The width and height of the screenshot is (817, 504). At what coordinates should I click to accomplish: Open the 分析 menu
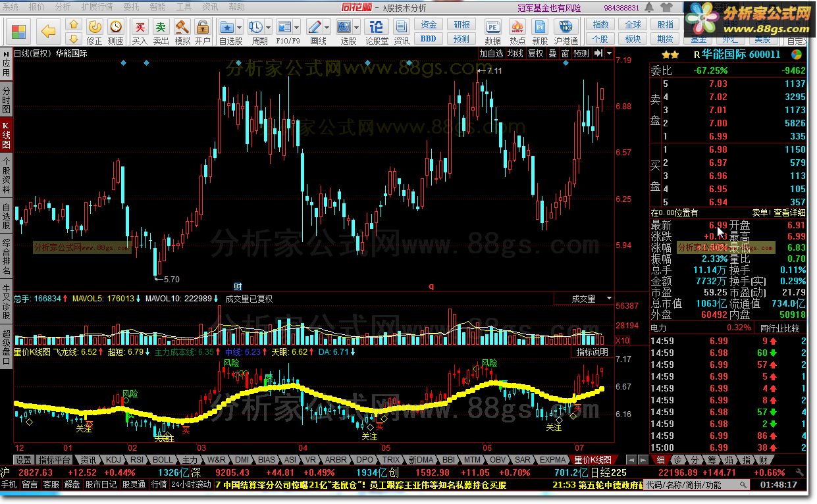63,7
